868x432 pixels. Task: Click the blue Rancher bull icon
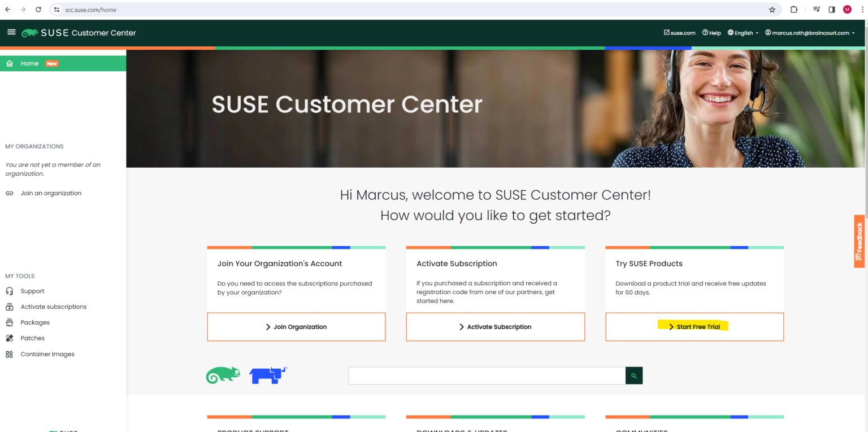pyautogui.click(x=266, y=374)
